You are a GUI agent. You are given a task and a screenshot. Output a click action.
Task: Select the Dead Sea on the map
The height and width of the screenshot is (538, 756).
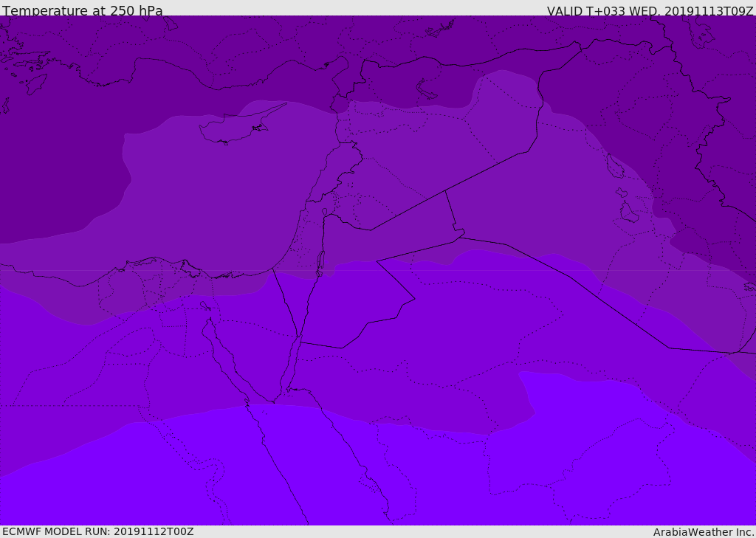(x=320, y=262)
